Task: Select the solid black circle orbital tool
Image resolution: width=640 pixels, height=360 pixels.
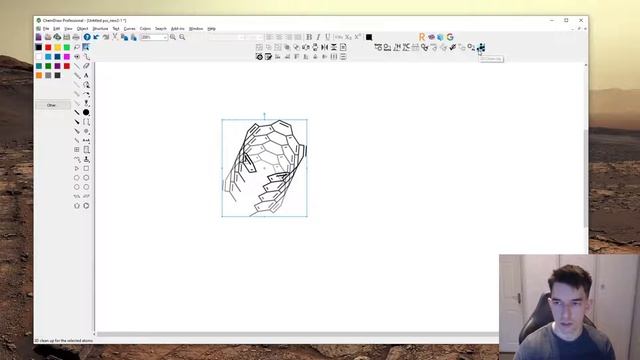Action: (86, 112)
